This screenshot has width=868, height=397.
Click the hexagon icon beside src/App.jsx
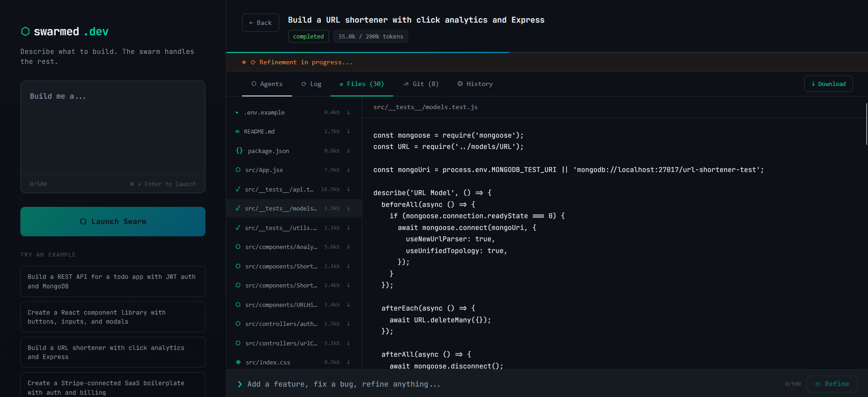(x=238, y=170)
